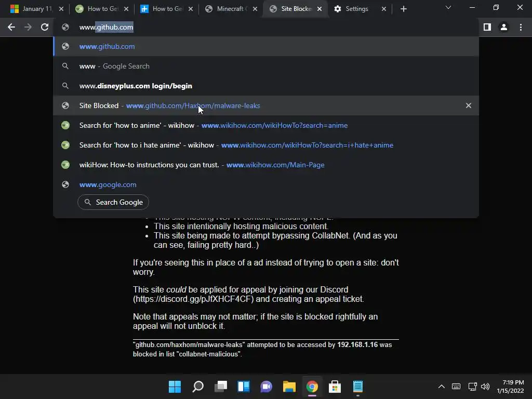Click the Search Google button
The height and width of the screenshot is (399, 532).
(x=113, y=202)
